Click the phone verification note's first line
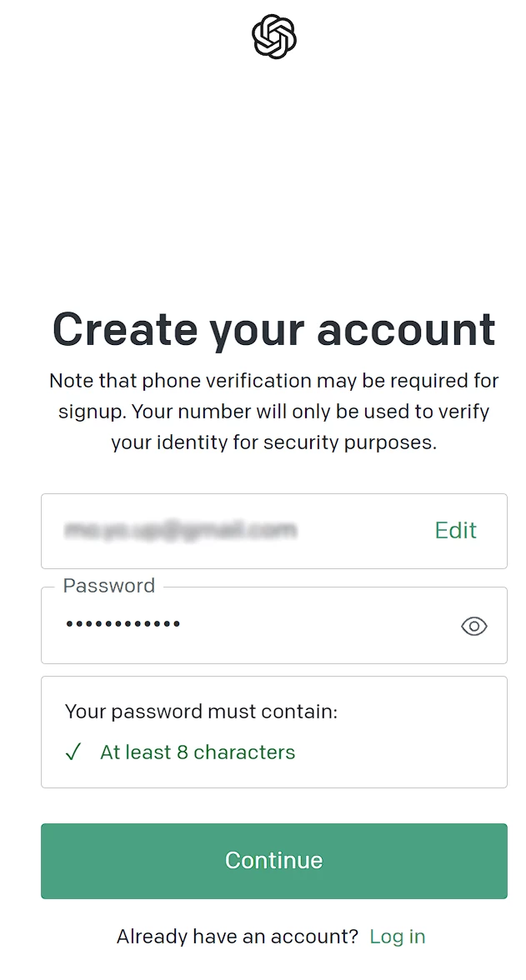The image size is (526, 980). [x=274, y=381]
